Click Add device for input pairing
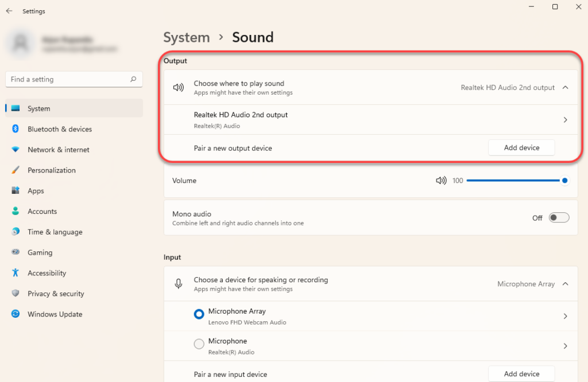This screenshot has width=588, height=382. [521, 374]
